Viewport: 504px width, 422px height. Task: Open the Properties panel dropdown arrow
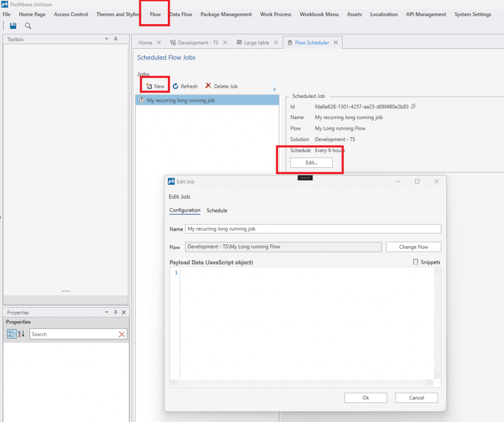pos(107,312)
